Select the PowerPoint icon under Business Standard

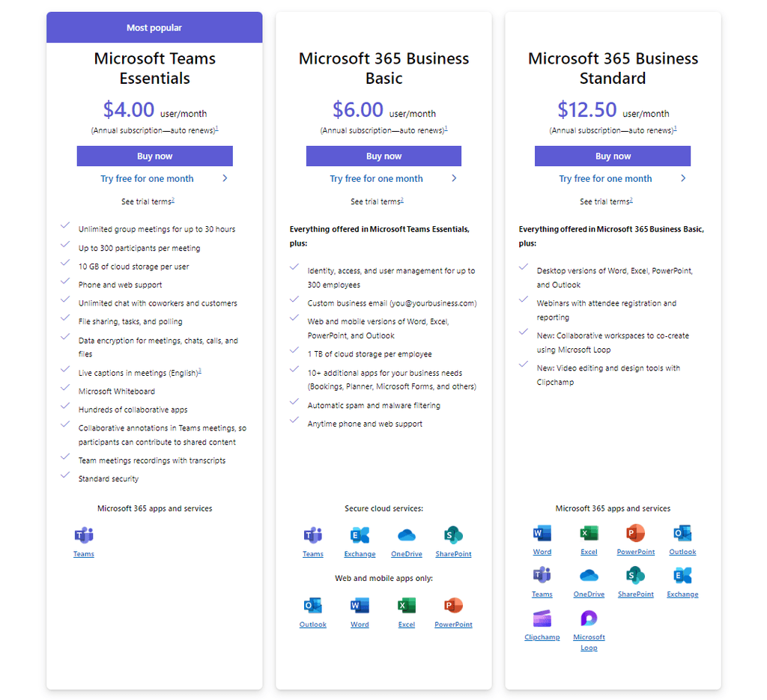pyautogui.click(x=635, y=535)
